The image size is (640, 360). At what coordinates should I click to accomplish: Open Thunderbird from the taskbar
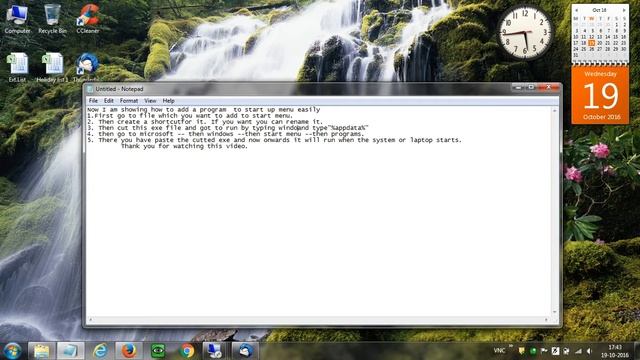(x=245, y=351)
